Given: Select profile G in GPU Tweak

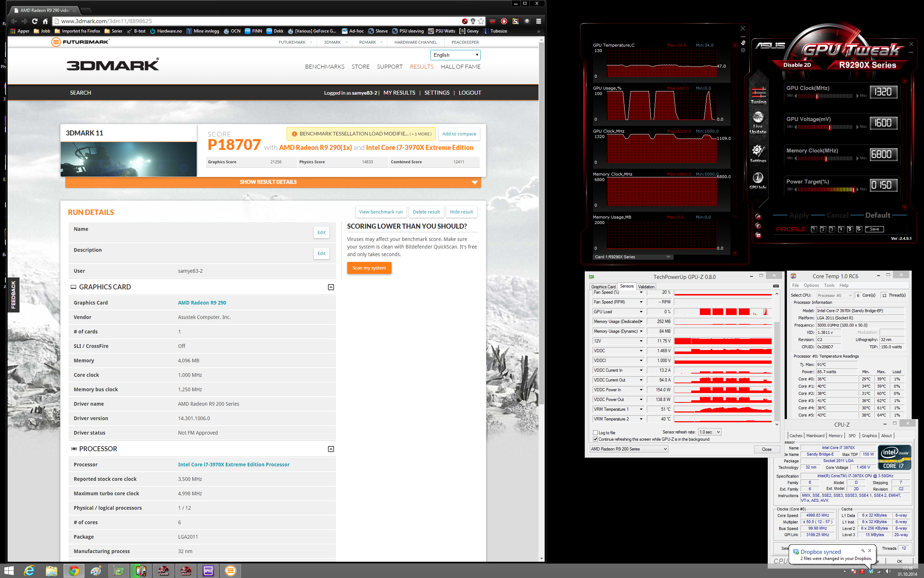Looking at the screenshot, I should pyautogui.click(x=859, y=229).
